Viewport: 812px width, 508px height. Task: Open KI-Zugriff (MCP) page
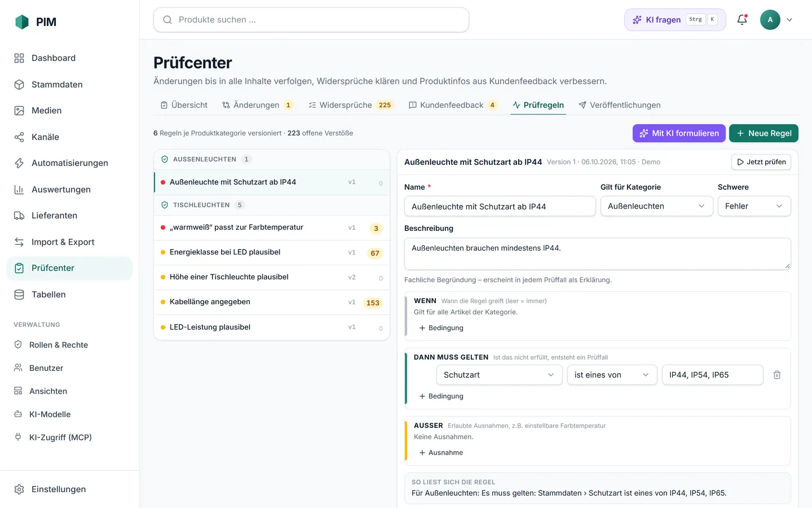pos(70,437)
